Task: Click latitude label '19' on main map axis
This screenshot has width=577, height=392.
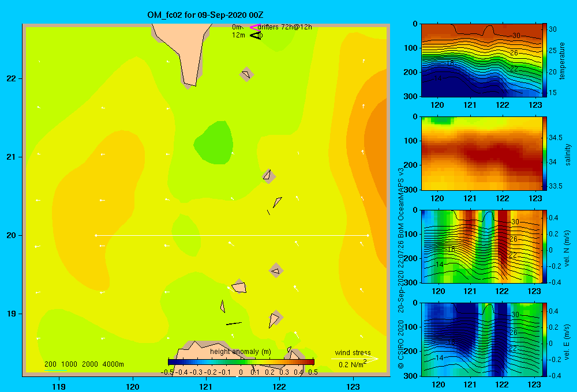Action: coord(12,314)
